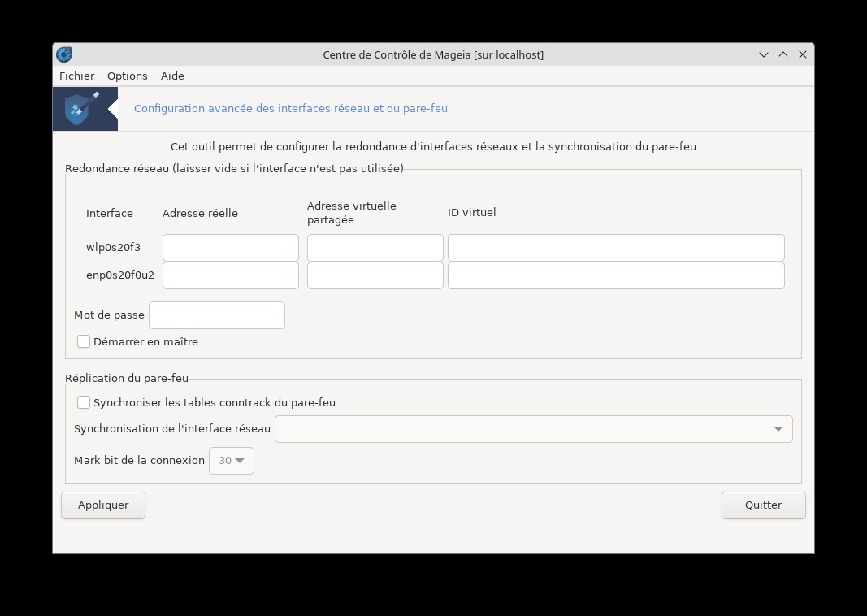Minimize the window using the titlebar down-chevron
The width and height of the screenshot is (867, 616).
[x=764, y=54]
